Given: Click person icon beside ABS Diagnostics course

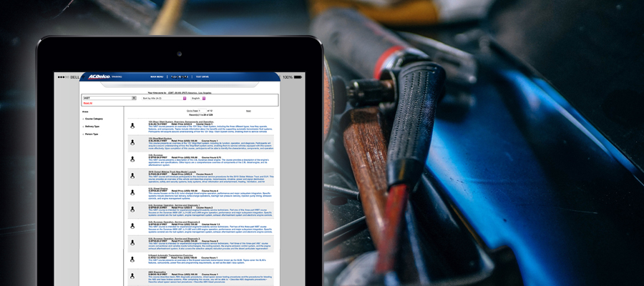Looking at the screenshot, I should tap(132, 275).
